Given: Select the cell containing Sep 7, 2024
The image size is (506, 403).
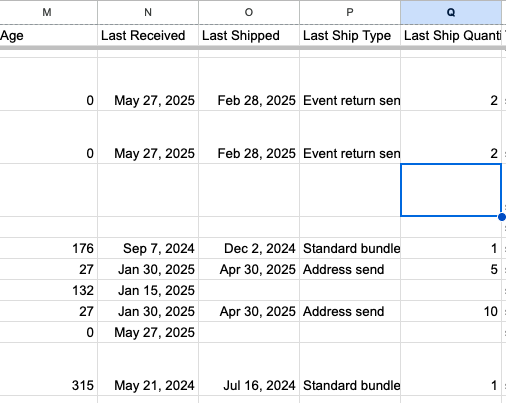Looking at the screenshot, I should pos(148,248).
